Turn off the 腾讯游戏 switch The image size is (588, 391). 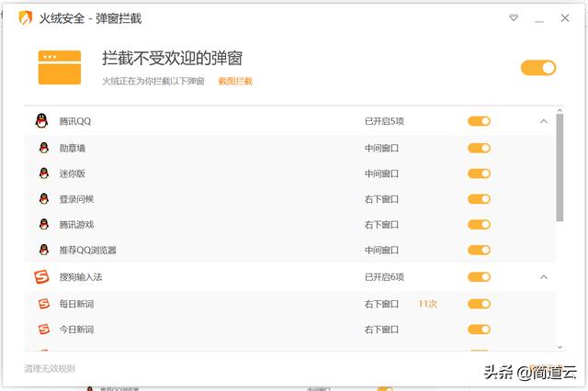click(479, 224)
